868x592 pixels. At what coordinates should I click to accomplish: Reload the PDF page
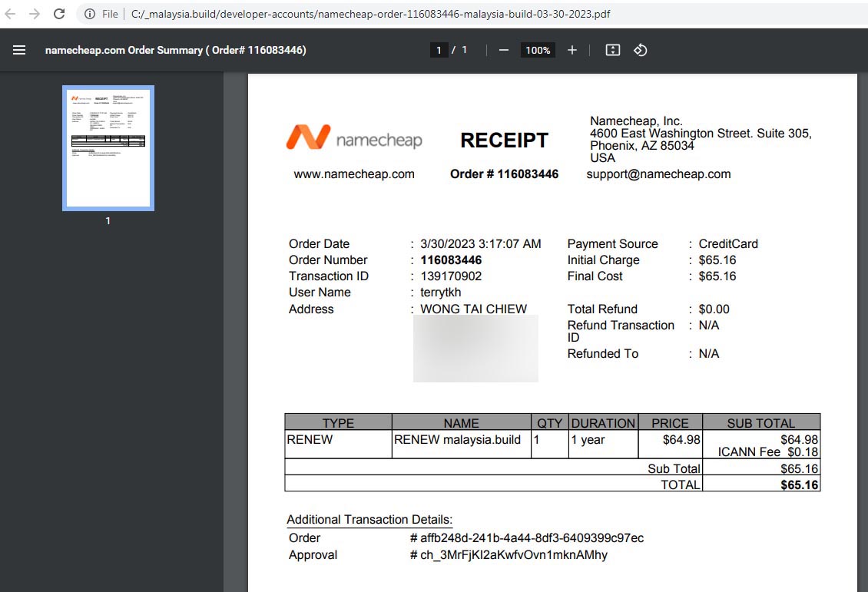[59, 14]
